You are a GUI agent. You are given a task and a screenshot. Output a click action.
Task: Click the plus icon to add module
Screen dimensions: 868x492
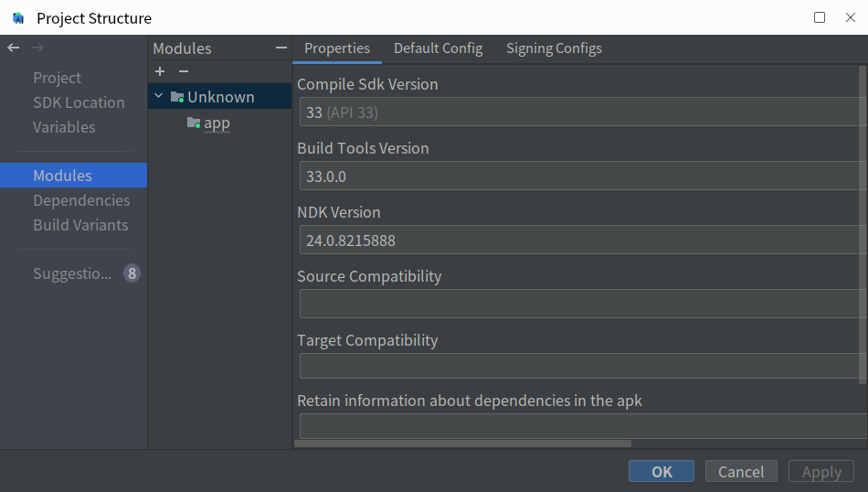click(x=160, y=71)
